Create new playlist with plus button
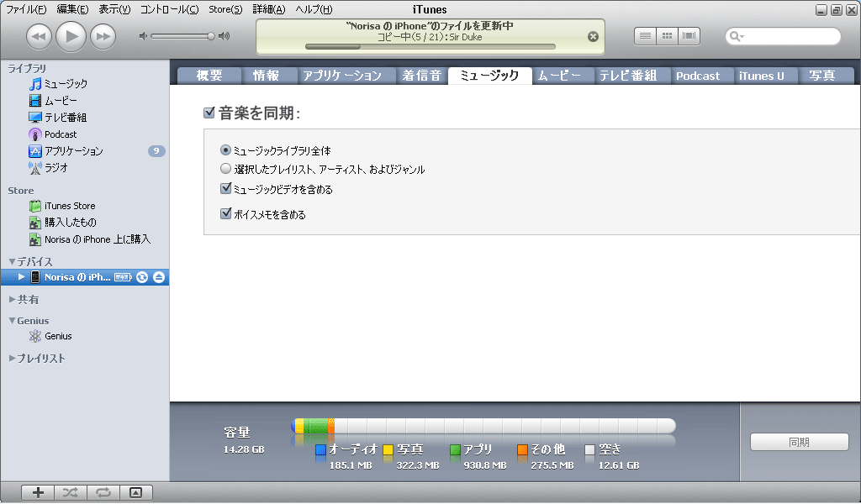The width and height of the screenshot is (861, 504). 38,492
